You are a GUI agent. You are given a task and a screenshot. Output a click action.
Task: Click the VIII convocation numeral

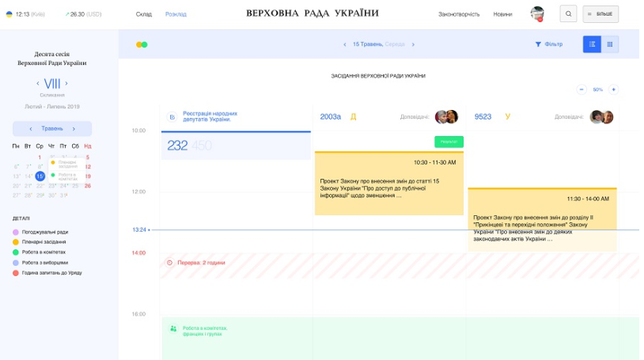pos(52,84)
